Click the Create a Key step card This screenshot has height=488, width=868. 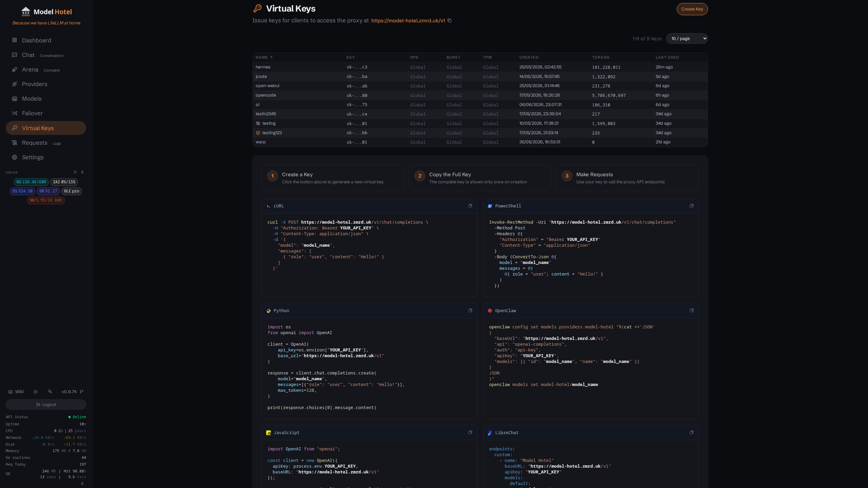coord(333,178)
